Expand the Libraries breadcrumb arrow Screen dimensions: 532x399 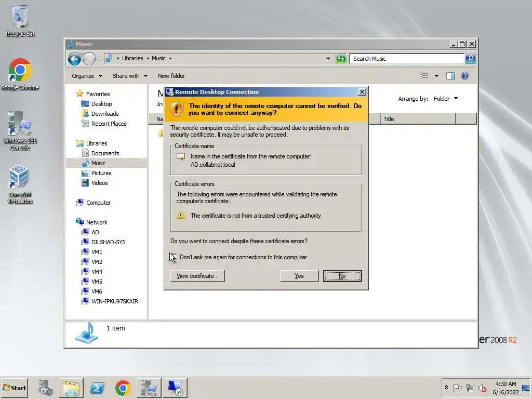148,58
